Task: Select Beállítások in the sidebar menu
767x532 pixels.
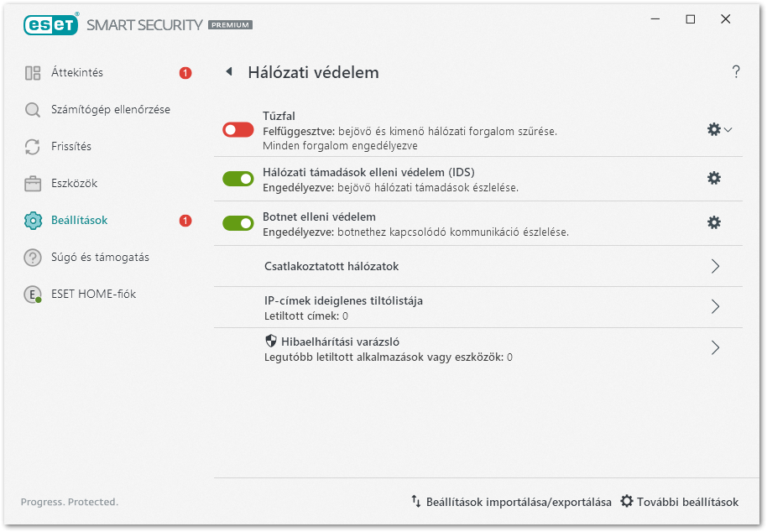Action: tap(79, 221)
